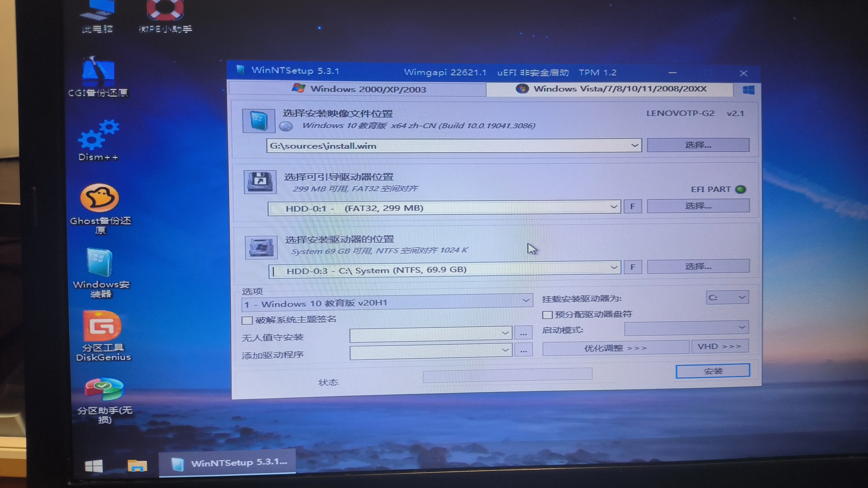This screenshot has width=868, height=488.
Task: Click "TPM 1.2" in title bar
Action: (x=597, y=72)
